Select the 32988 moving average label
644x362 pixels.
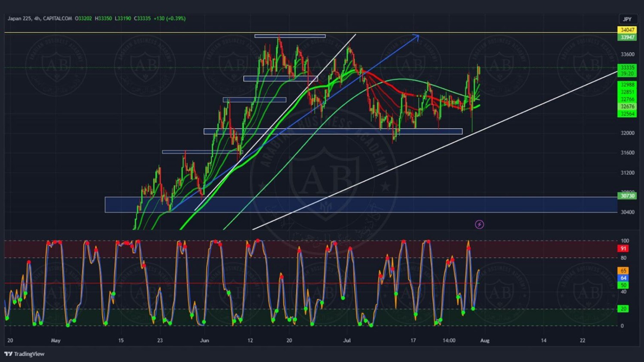627,85
